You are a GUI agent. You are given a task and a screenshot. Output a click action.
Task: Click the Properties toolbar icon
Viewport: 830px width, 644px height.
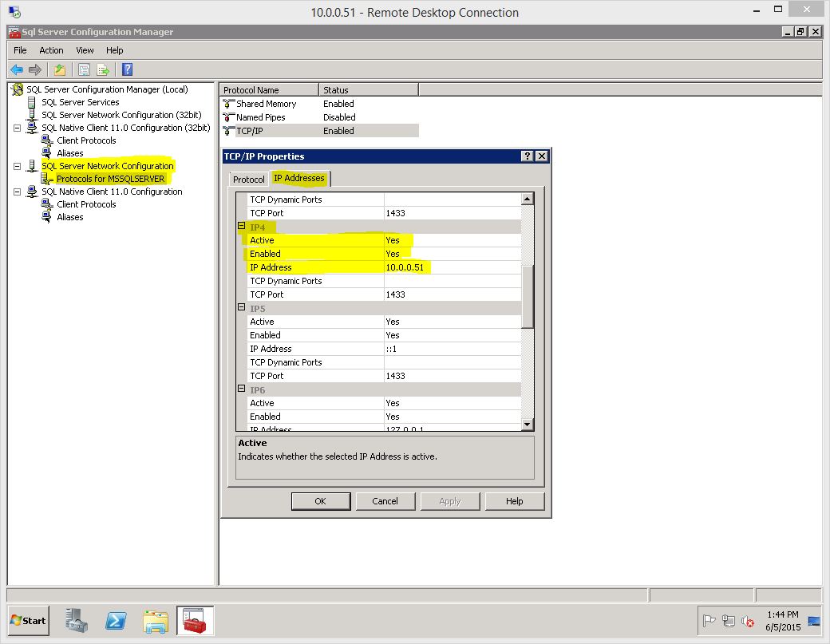[x=84, y=69]
